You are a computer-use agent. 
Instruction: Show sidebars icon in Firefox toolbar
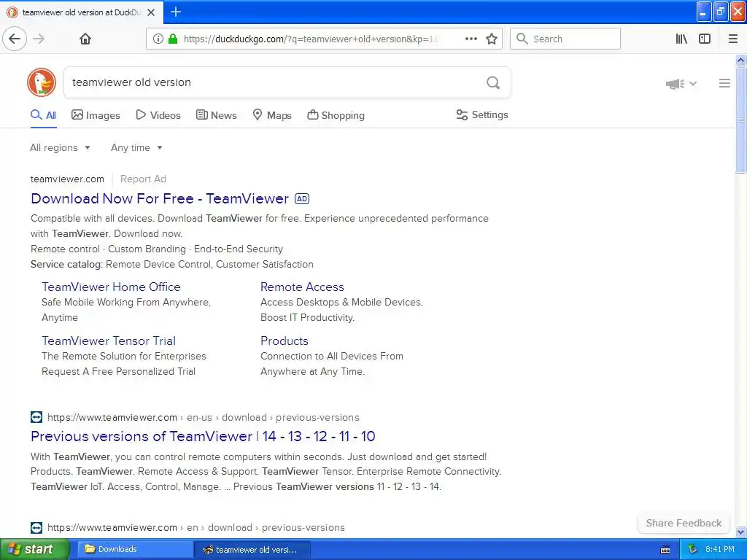click(x=705, y=39)
